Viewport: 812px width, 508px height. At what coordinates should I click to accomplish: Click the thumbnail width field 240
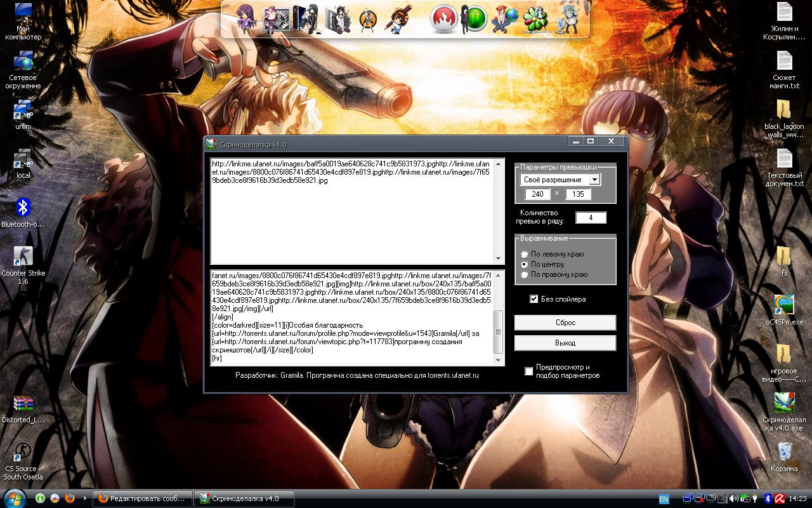pyautogui.click(x=538, y=194)
